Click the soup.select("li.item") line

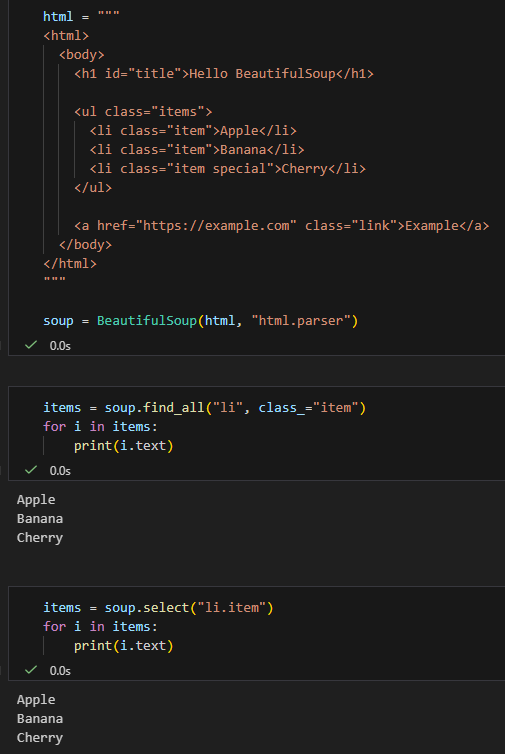point(158,608)
